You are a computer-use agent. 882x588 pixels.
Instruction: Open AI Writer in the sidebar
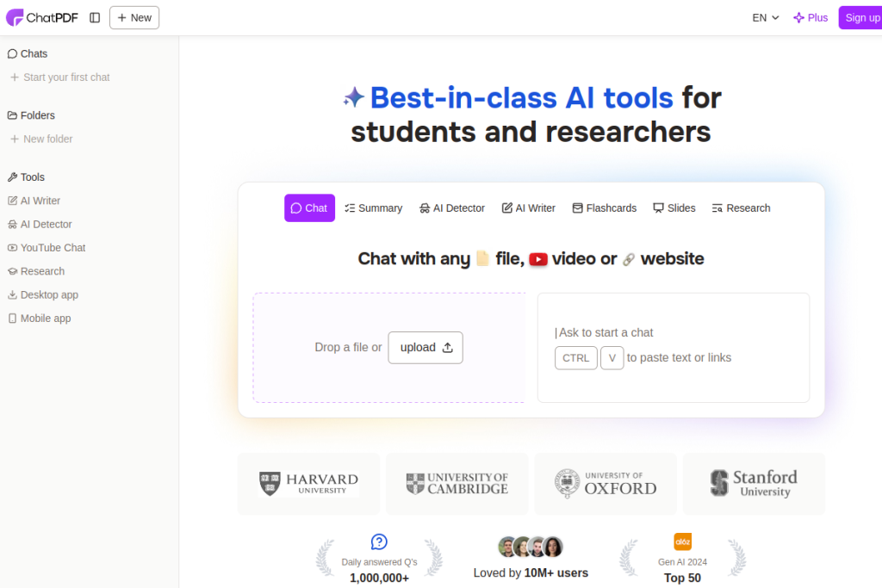click(x=34, y=201)
